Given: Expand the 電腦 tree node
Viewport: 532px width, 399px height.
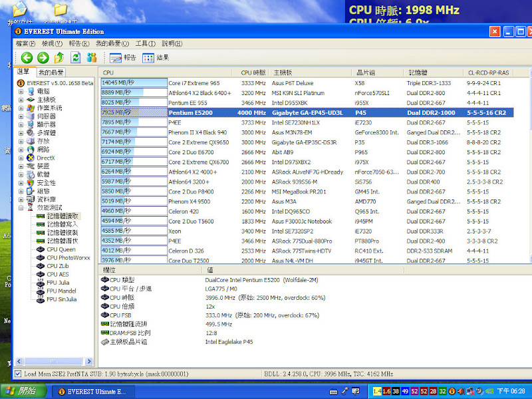Looking at the screenshot, I should coord(21,91).
